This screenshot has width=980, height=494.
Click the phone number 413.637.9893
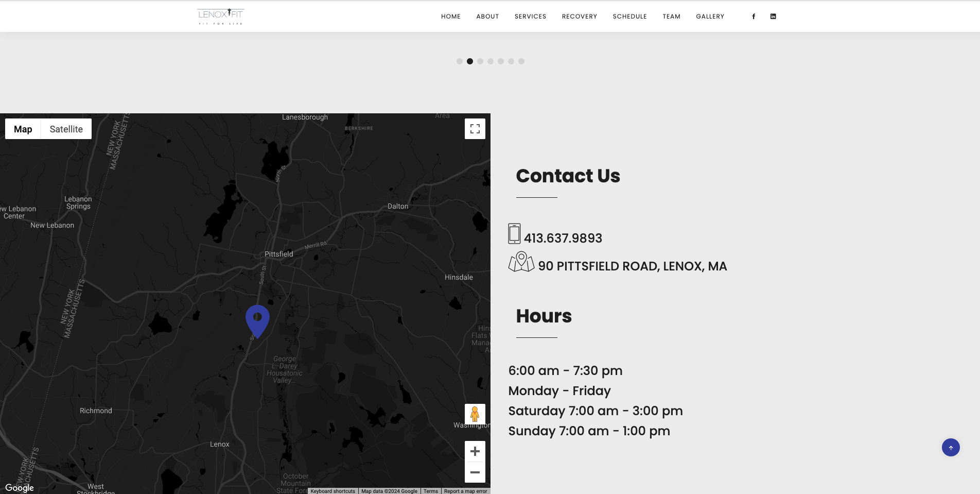[563, 238]
